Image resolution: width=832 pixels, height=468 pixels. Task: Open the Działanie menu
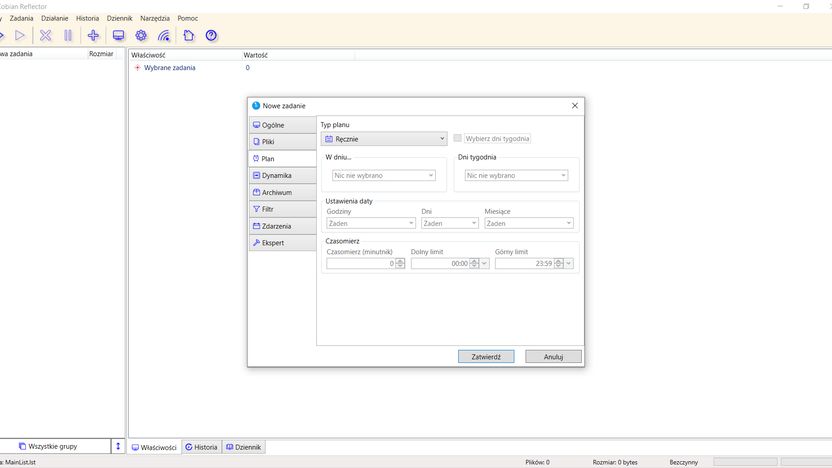(x=55, y=18)
